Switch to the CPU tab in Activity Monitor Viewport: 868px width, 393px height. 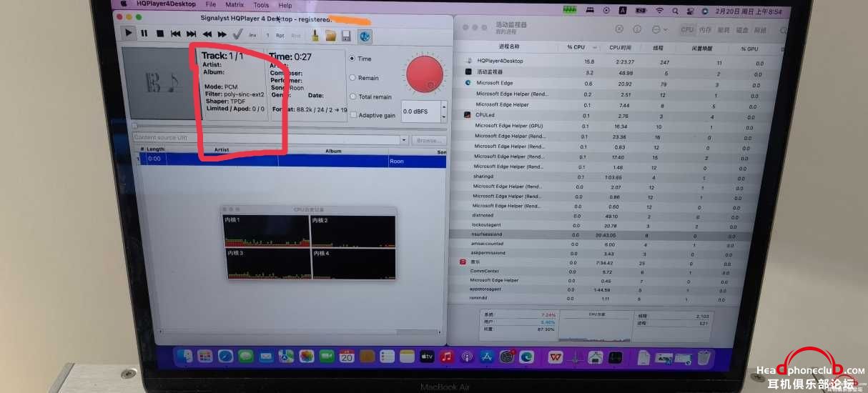coord(687,30)
